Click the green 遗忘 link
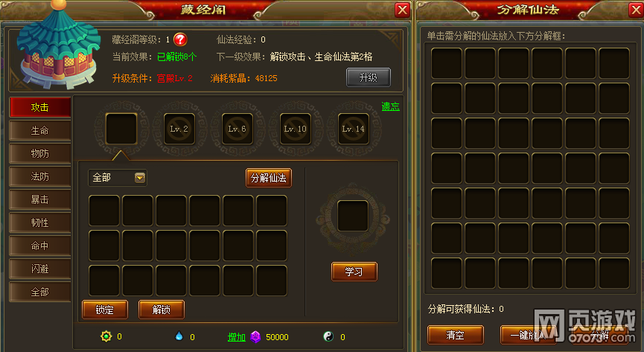Viewport: 644px width, 352px height. [x=390, y=107]
